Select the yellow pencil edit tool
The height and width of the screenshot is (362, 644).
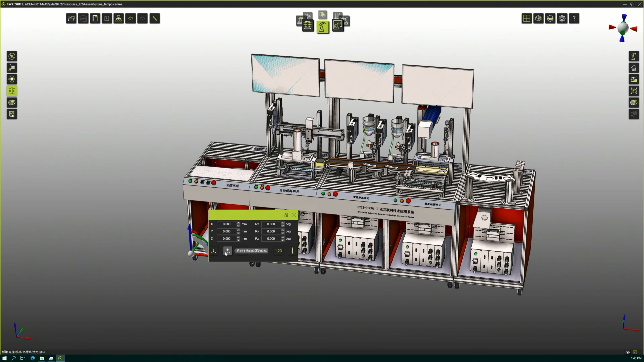point(155,19)
